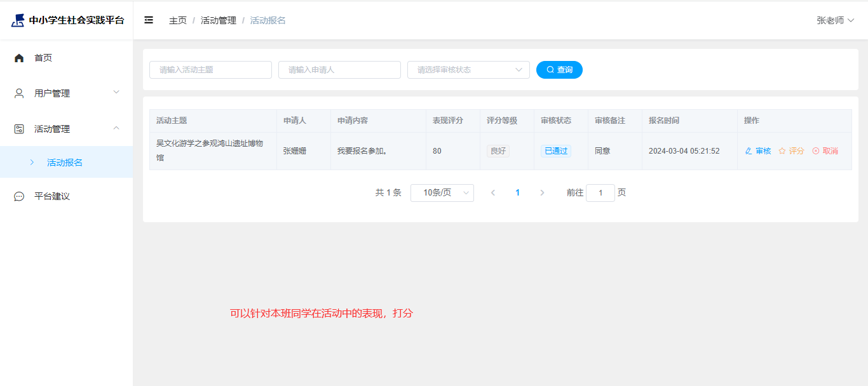This screenshot has height=386, width=868.
Task: Click the chat bubble icon beside 平台建议
Action: coord(19,196)
